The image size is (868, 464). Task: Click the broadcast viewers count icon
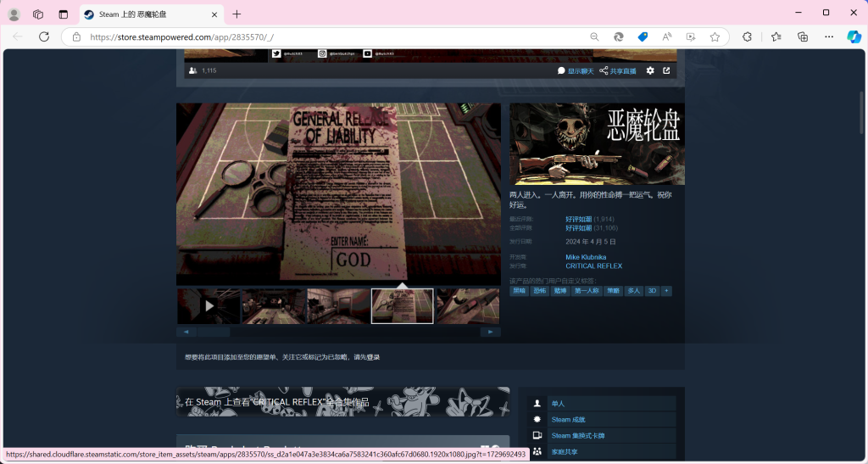pos(192,71)
